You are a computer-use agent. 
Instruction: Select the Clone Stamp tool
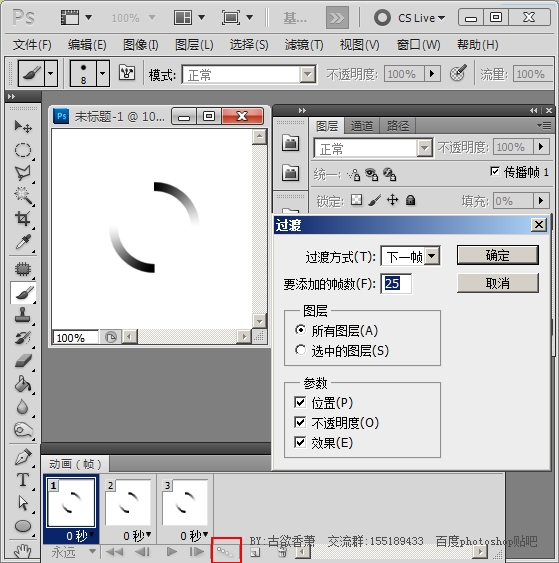pos(23,315)
